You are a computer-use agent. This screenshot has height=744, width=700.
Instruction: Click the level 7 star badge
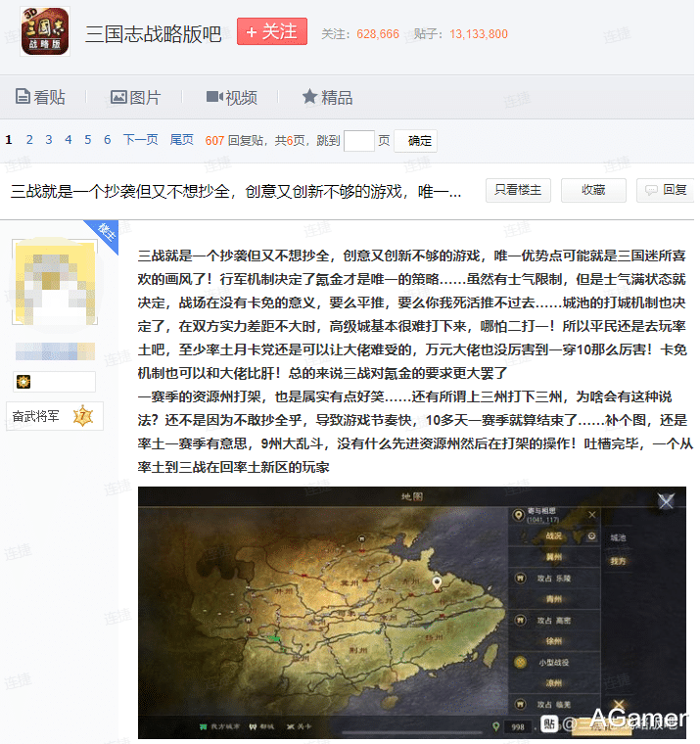coord(83,416)
